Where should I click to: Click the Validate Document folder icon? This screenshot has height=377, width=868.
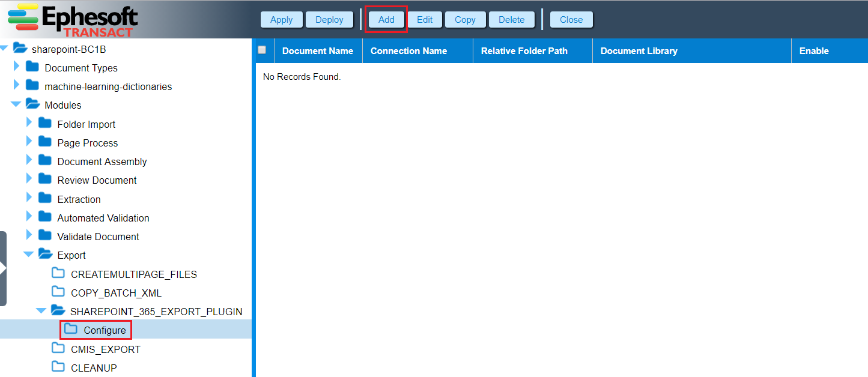(x=45, y=235)
